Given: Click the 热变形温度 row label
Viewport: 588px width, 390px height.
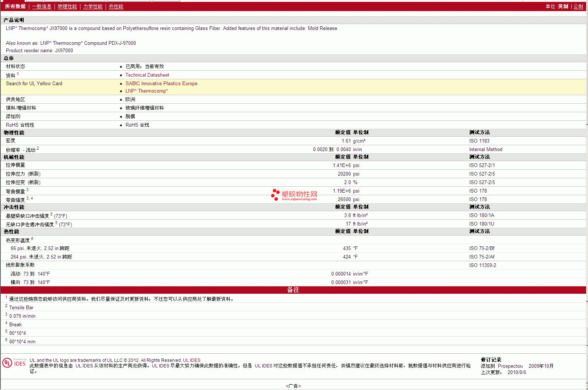Looking at the screenshot, I should [17, 240].
